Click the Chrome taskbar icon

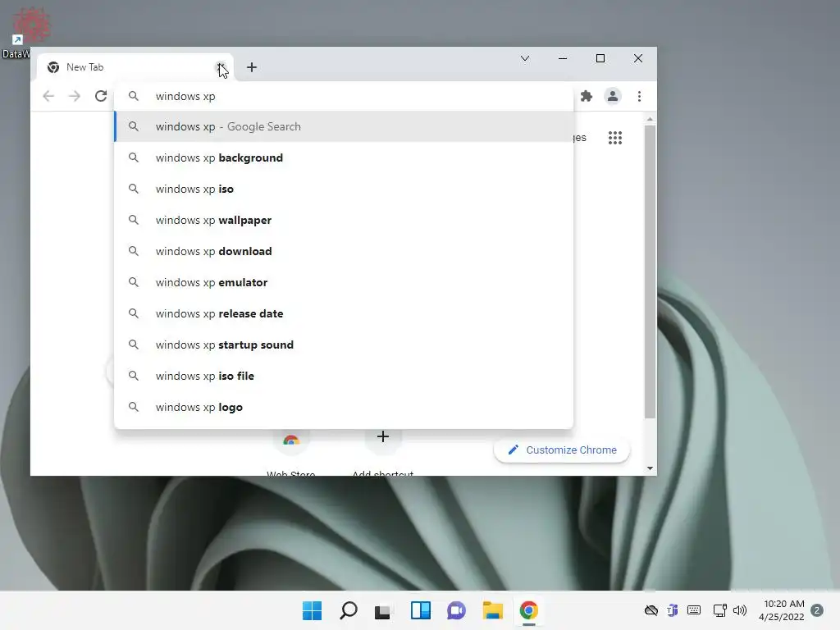click(x=529, y=610)
